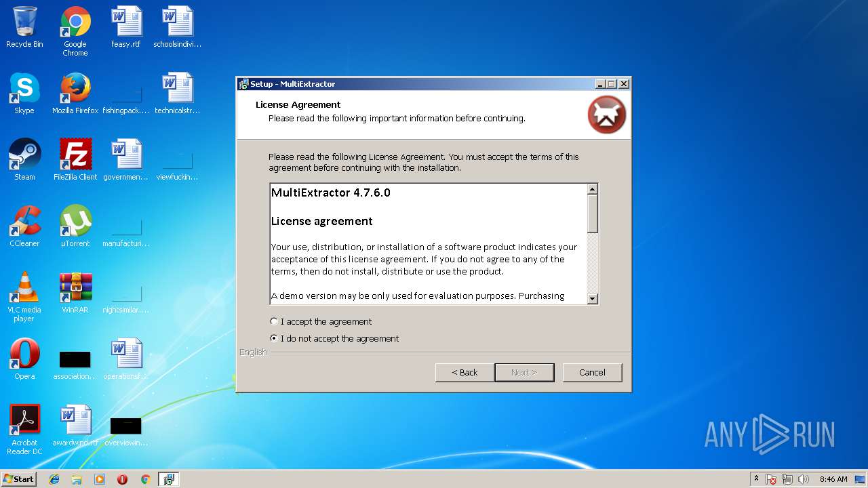Open the µTorrent desktop shortcut

(x=75, y=226)
